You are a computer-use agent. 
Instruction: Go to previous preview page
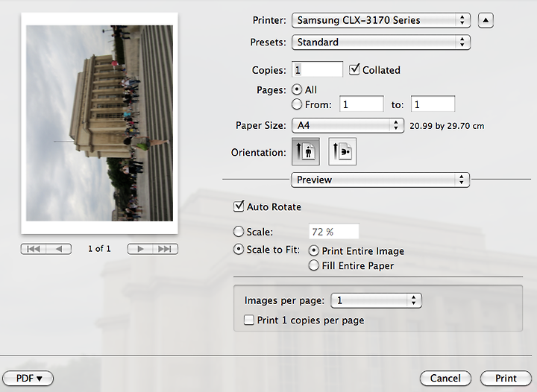[59, 249]
